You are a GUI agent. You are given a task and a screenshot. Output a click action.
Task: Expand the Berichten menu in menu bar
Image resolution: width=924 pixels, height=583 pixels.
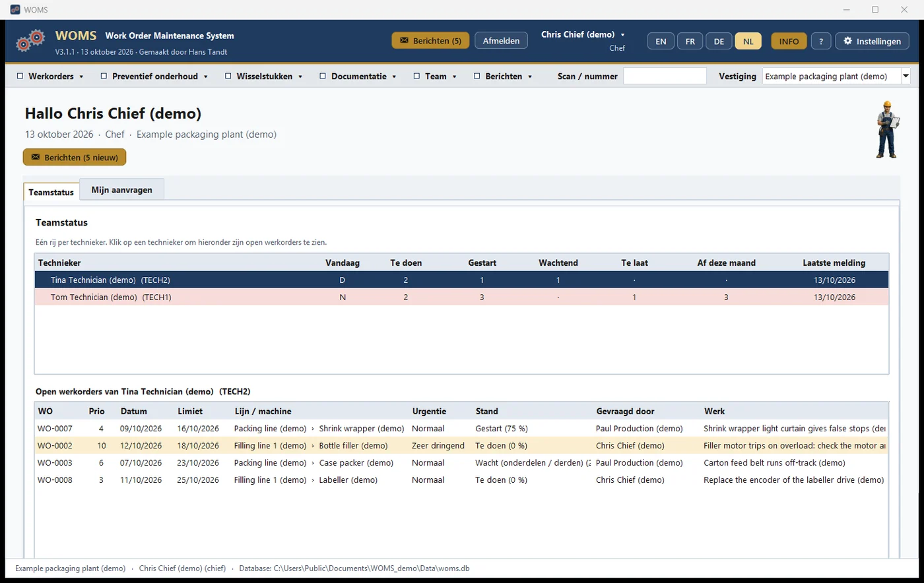point(504,77)
